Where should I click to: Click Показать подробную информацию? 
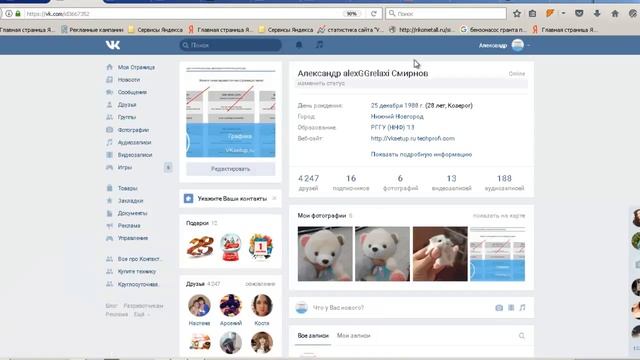[x=421, y=154]
